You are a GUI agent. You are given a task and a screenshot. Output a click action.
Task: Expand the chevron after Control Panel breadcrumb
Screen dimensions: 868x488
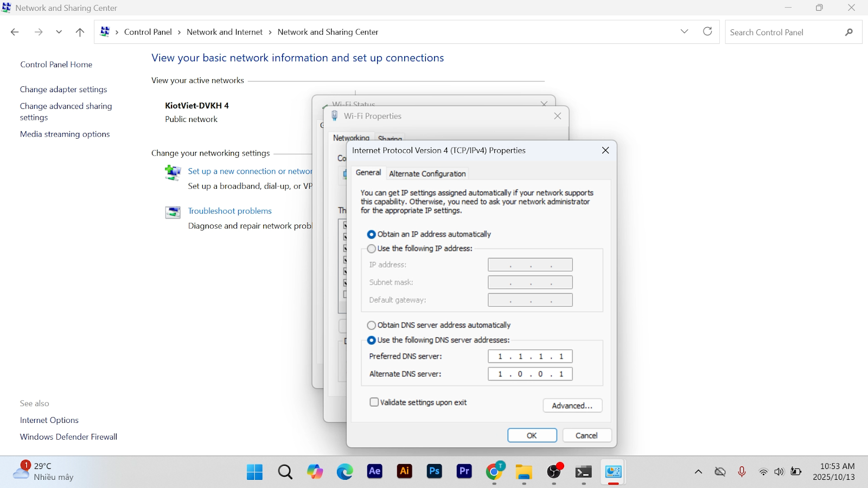pos(179,33)
